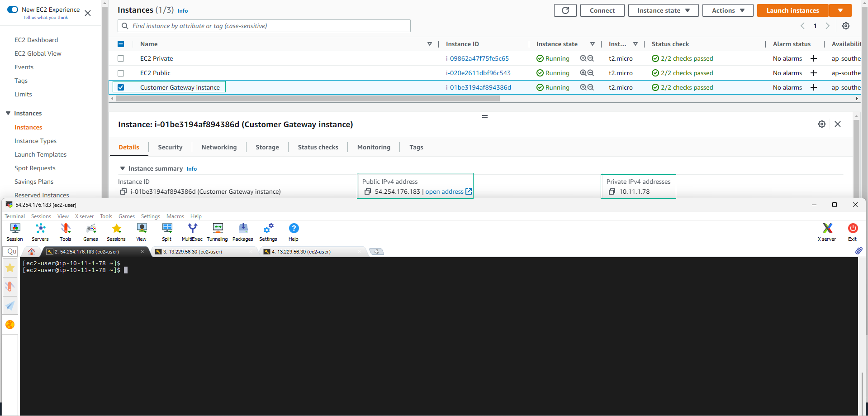Go to EC2 Dashboard in sidebar
Screen dimensions: 868x416
(36, 40)
